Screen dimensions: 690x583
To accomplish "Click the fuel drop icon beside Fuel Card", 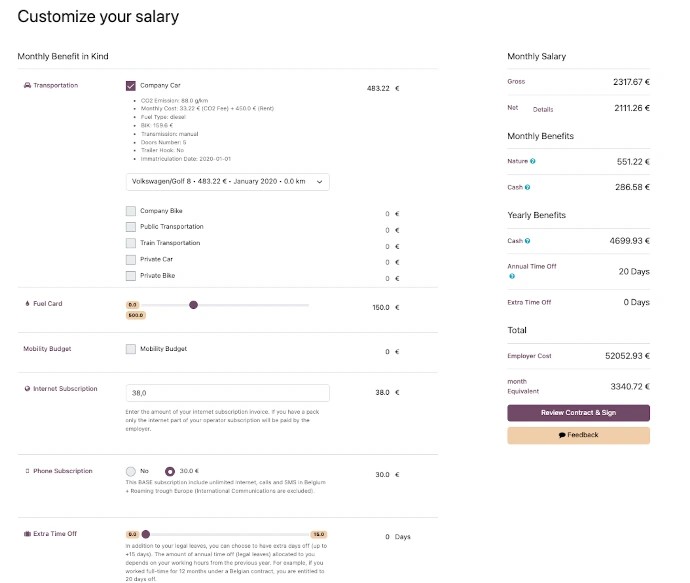I will click(26, 304).
